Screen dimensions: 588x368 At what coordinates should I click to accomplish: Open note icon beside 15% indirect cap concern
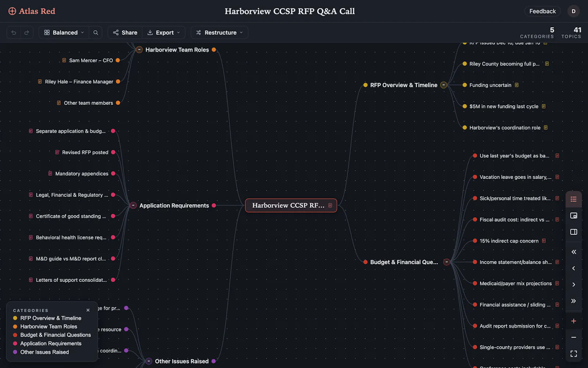click(x=544, y=241)
